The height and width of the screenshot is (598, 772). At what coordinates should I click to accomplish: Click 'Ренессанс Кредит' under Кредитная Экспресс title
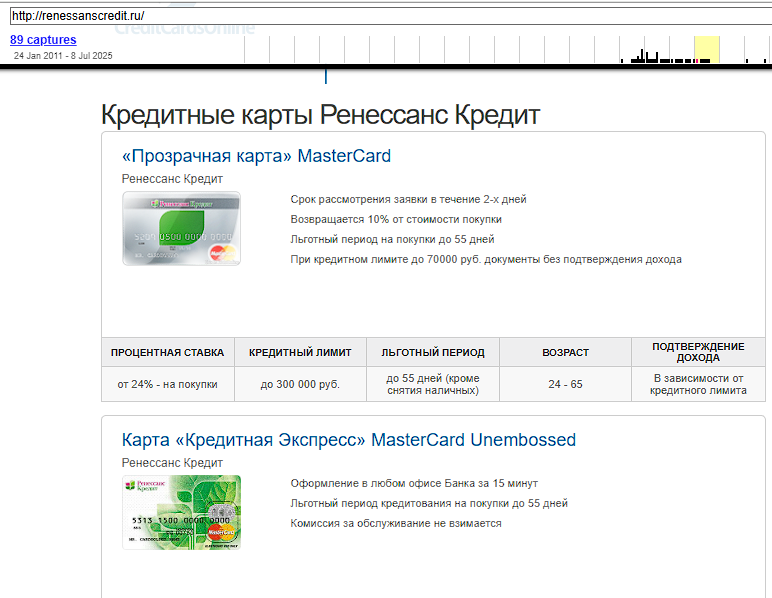click(x=172, y=463)
